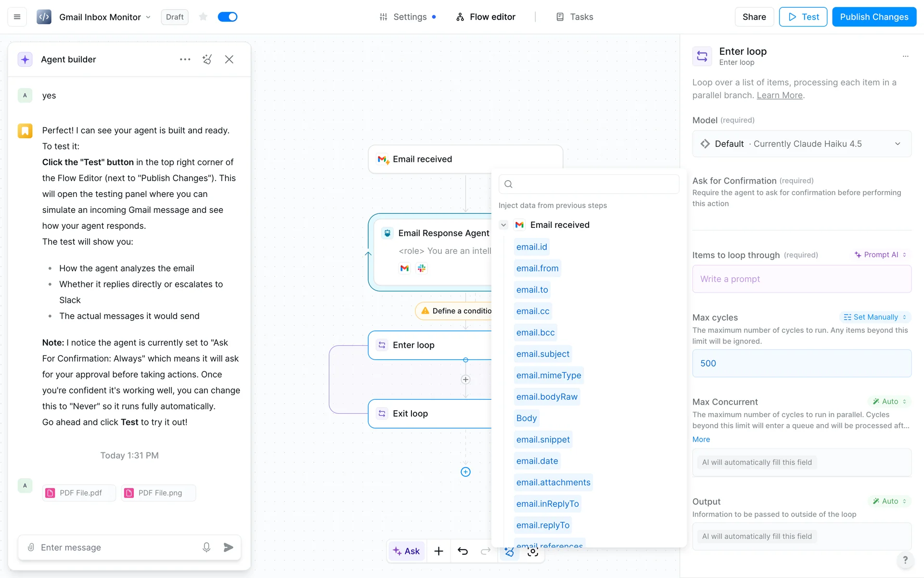This screenshot has height=578, width=924.
Task: Click the hamburger menu icon
Action: (17, 17)
